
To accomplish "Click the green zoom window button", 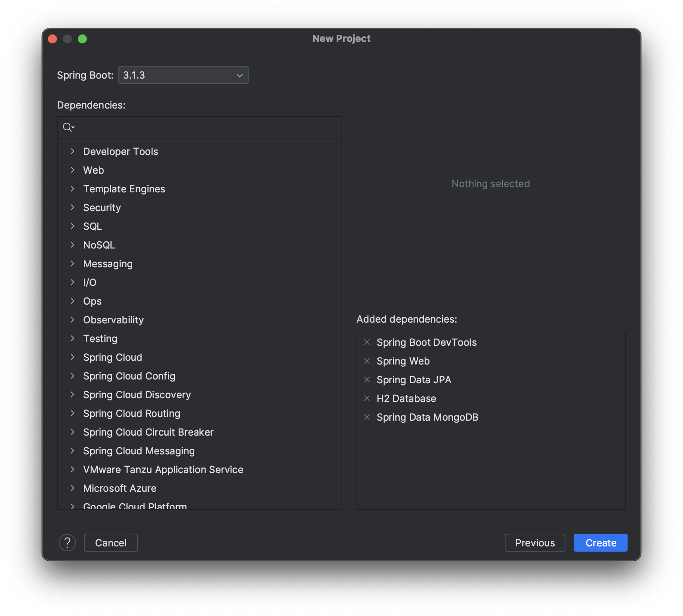I will point(82,39).
